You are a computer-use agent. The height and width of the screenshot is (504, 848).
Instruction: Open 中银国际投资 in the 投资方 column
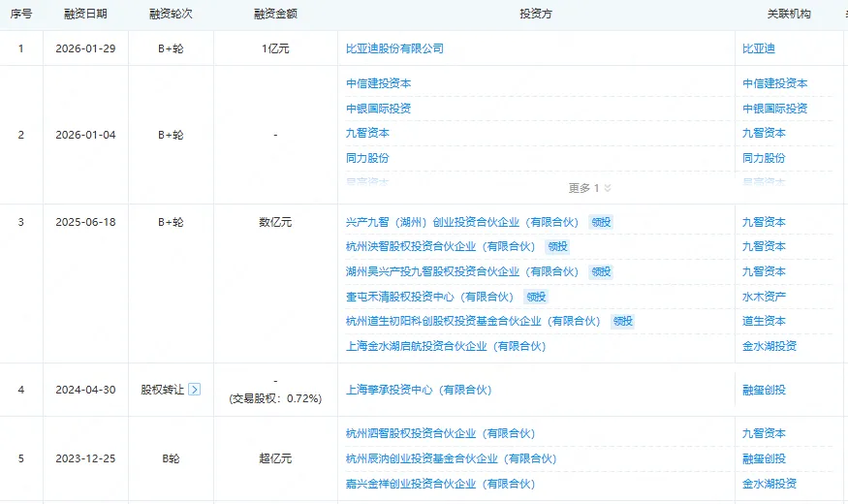[379, 109]
